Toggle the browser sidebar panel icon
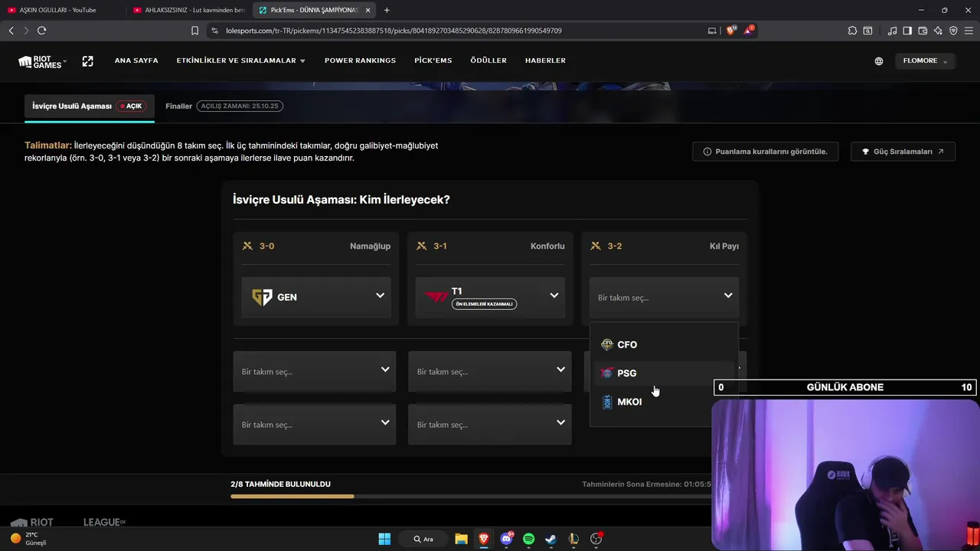This screenshot has height=551, width=980. click(x=907, y=31)
